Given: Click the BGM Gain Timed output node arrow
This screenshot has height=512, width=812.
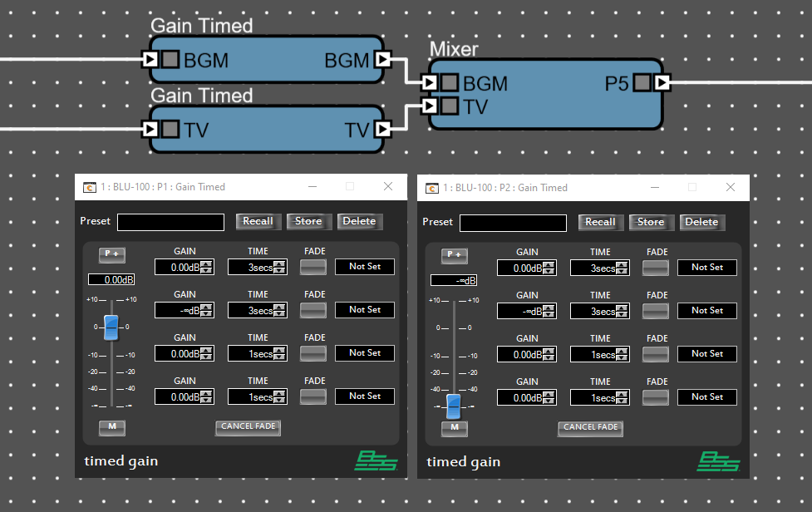Looking at the screenshot, I should tap(383, 60).
